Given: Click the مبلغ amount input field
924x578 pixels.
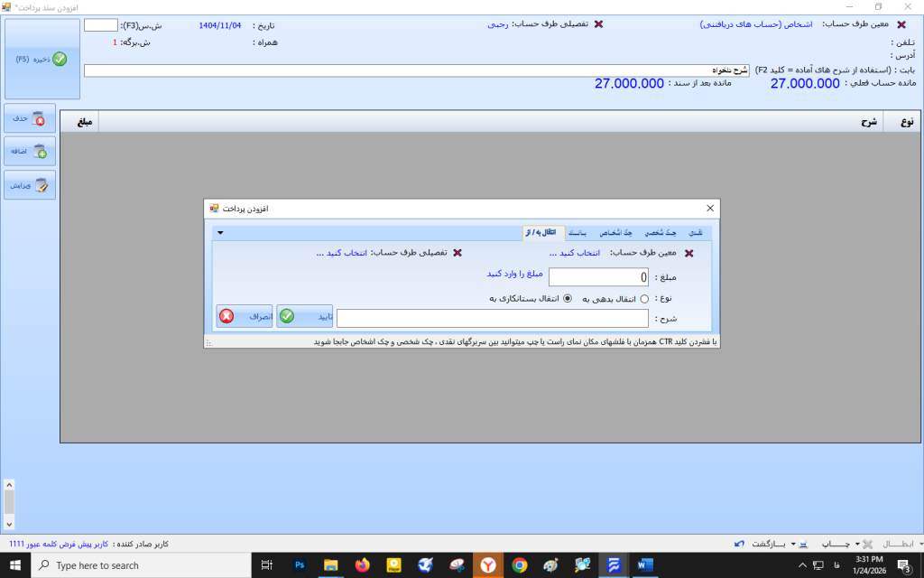Looking at the screenshot, I should click(x=597, y=277).
